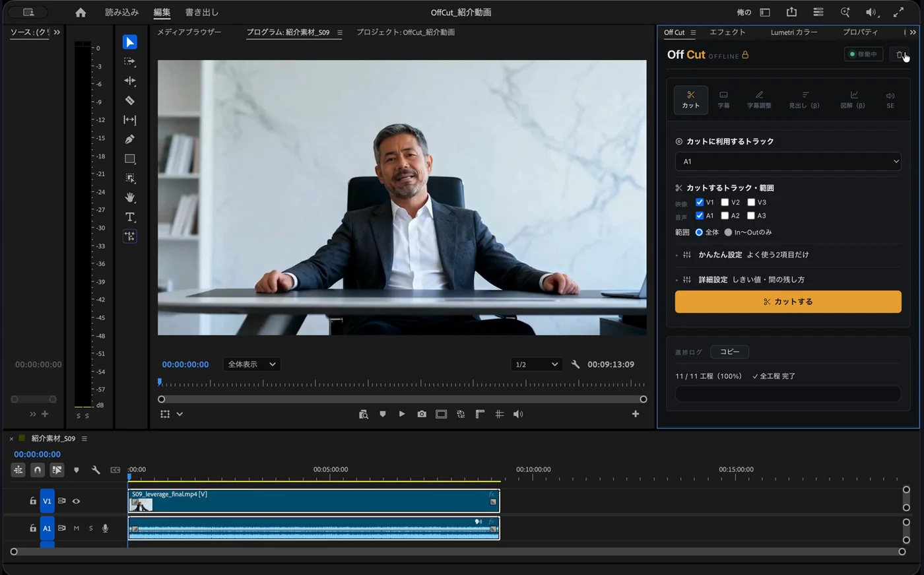Select the Rectangle tool
Image resolution: width=924 pixels, height=575 pixels.
point(130,158)
